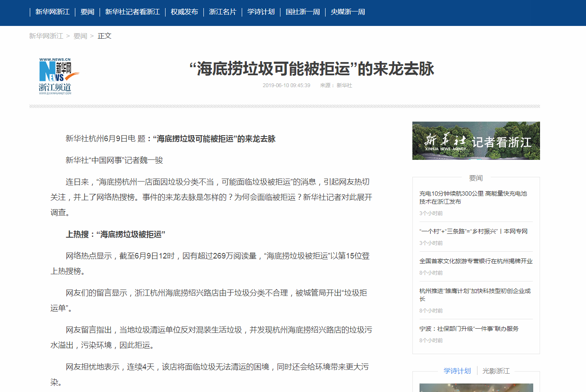Viewport: 586px width, 392px height.
Task: Open the 权威发布 navigation item
Action: click(x=184, y=12)
